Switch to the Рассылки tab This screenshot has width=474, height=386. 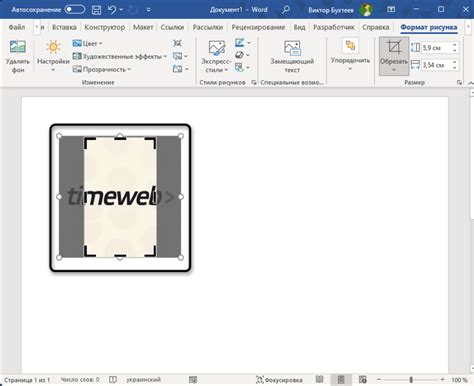(x=208, y=27)
